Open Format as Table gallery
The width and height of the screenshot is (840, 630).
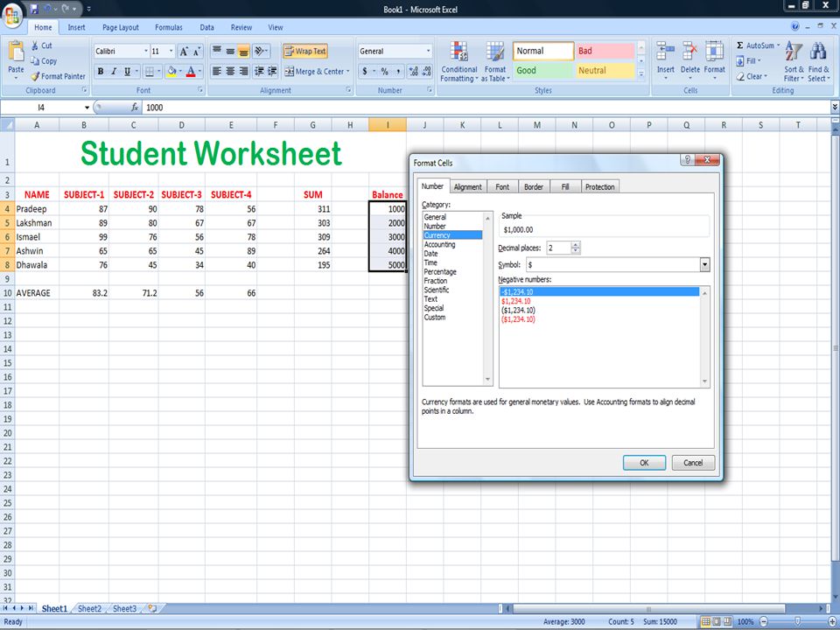[495, 61]
